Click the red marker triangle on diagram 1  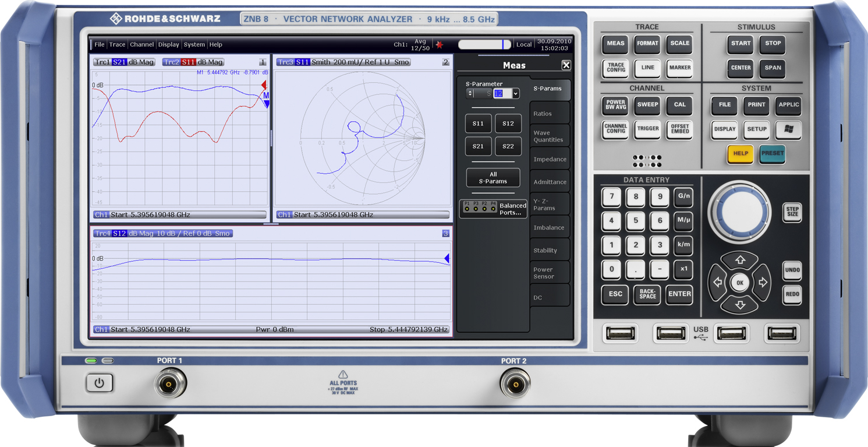(x=264, y=86)
